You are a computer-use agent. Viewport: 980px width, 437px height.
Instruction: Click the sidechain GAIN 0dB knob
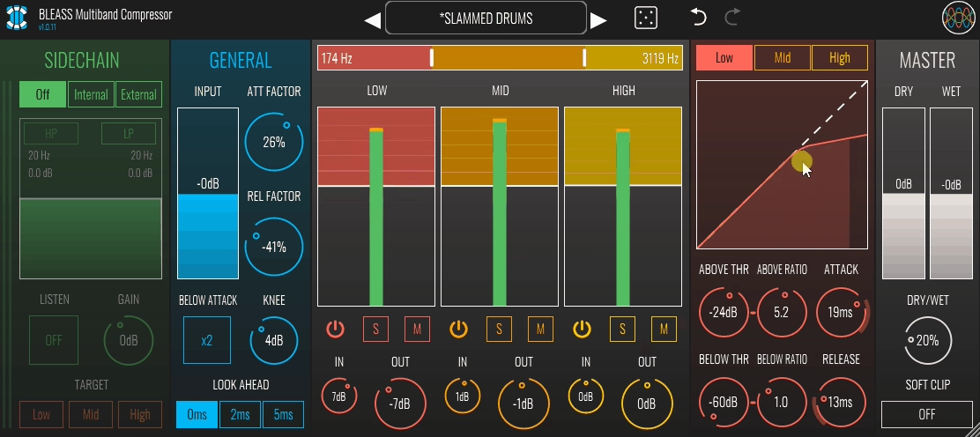(x=129, y=341)
